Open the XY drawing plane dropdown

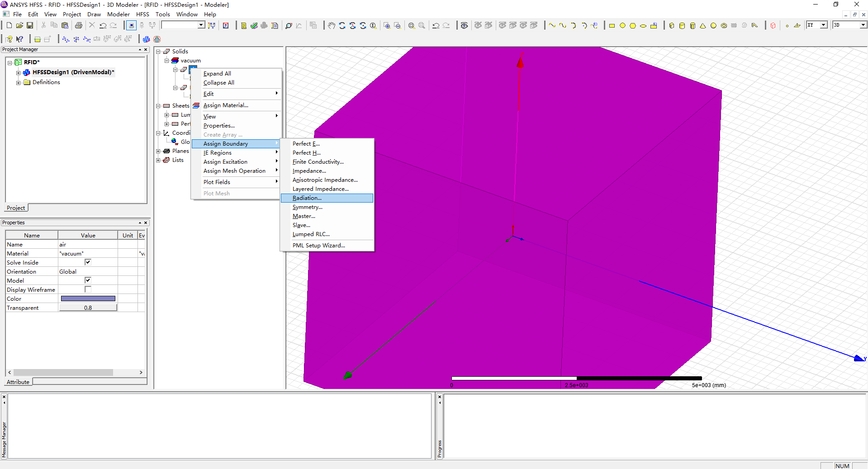[x=823, y=25]
